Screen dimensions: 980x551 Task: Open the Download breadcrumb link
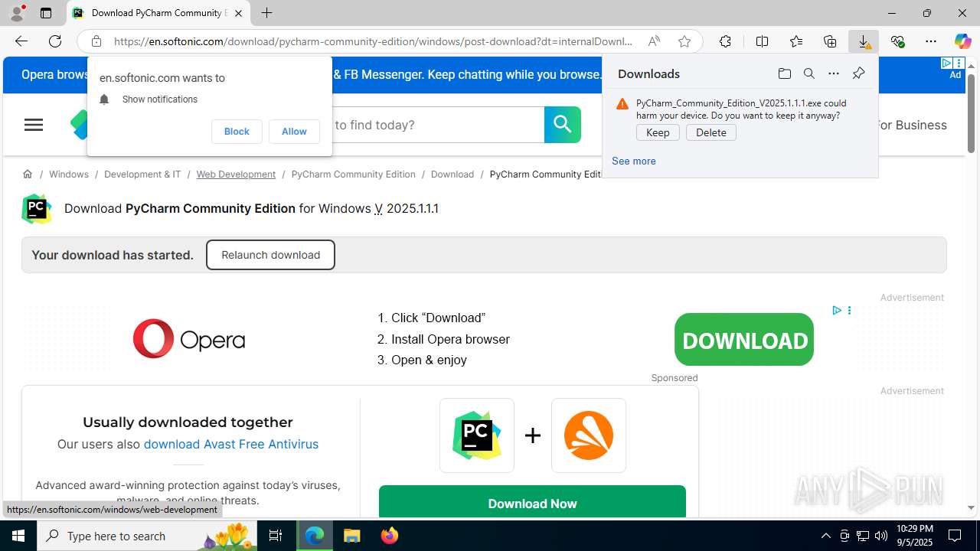(x=452, y=174)
